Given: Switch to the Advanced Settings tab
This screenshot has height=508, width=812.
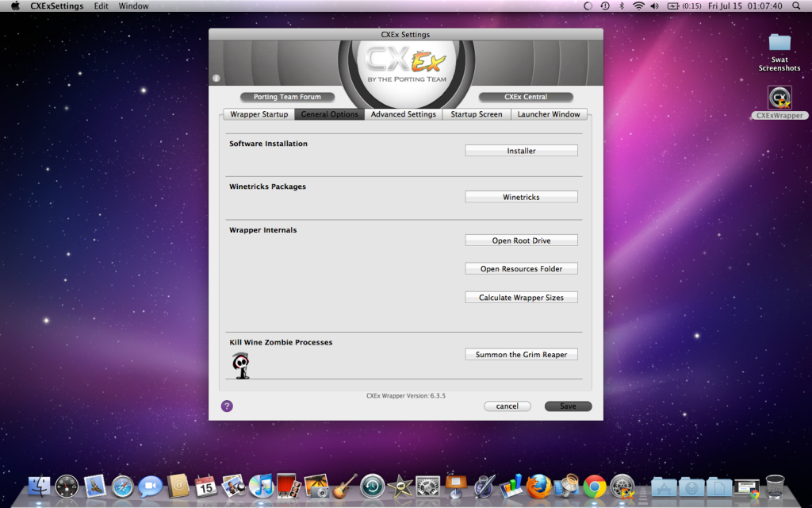Looking at the screenshot, I should click(x=404, y=114).
